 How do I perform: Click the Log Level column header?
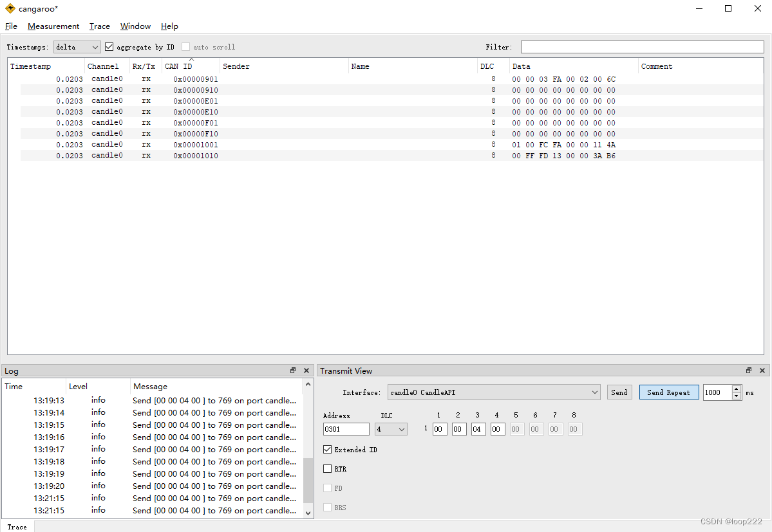click(x=98, y=387)
